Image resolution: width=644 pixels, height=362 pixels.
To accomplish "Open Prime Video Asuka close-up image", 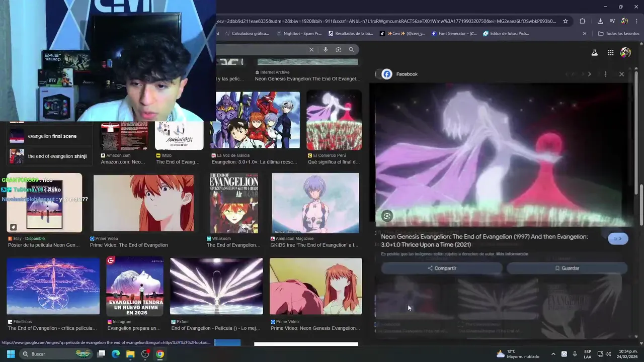I will (143, 203).
